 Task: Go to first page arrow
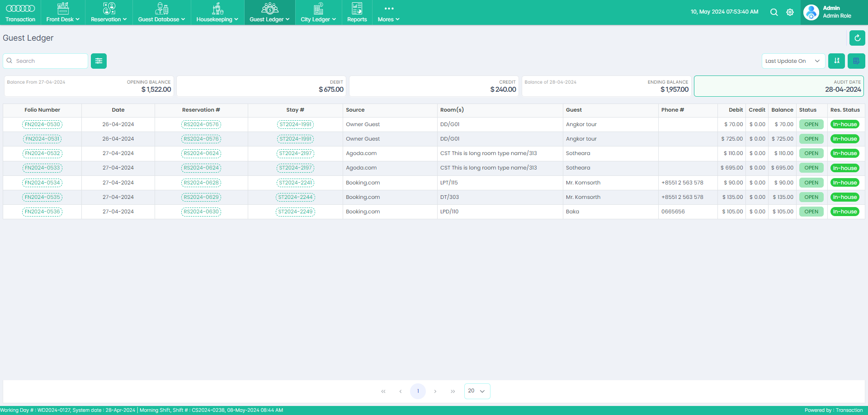click(x=383, y=391)
